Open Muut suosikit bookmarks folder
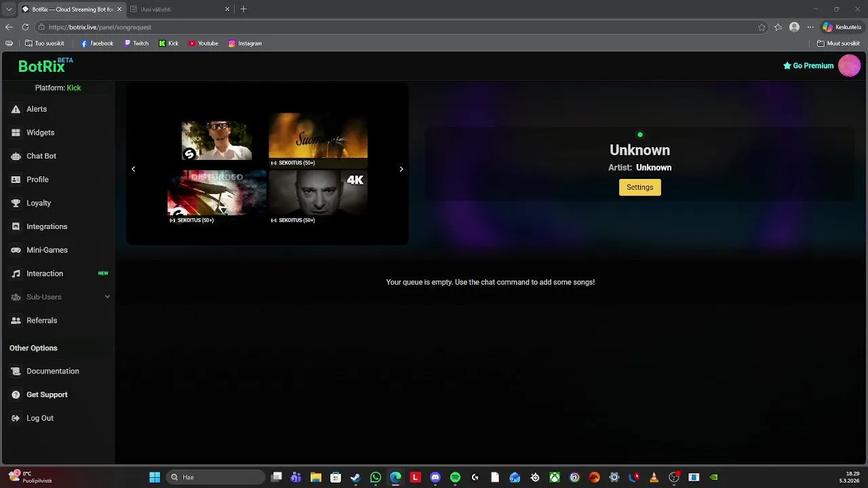 [838, 43]
